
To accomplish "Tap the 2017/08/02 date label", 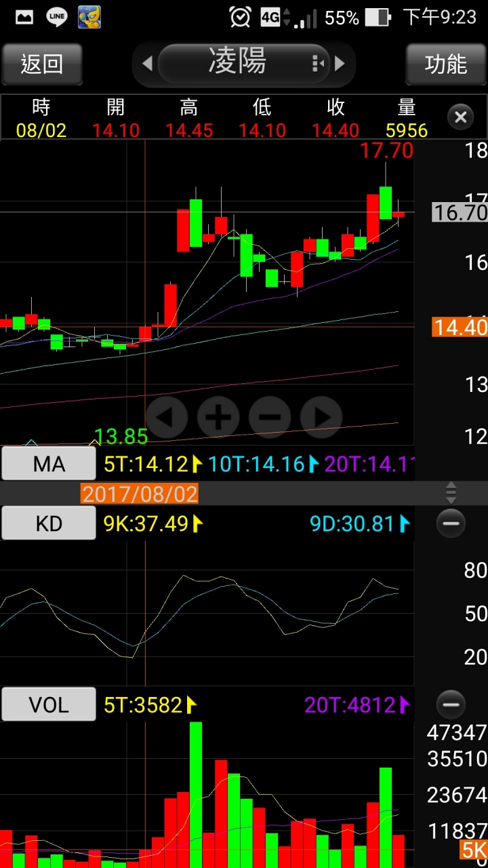I will click(x=140, y=493).
